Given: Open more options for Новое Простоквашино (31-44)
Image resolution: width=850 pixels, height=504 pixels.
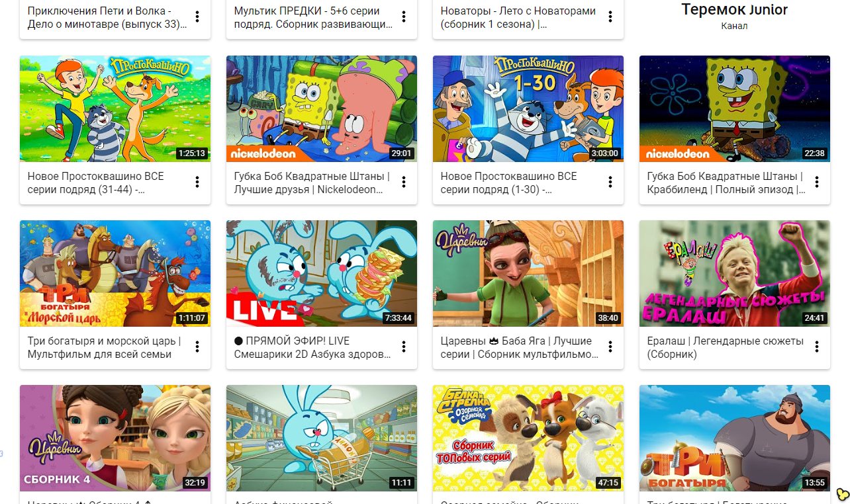Looking at the screenshot, I should (197, 183).
